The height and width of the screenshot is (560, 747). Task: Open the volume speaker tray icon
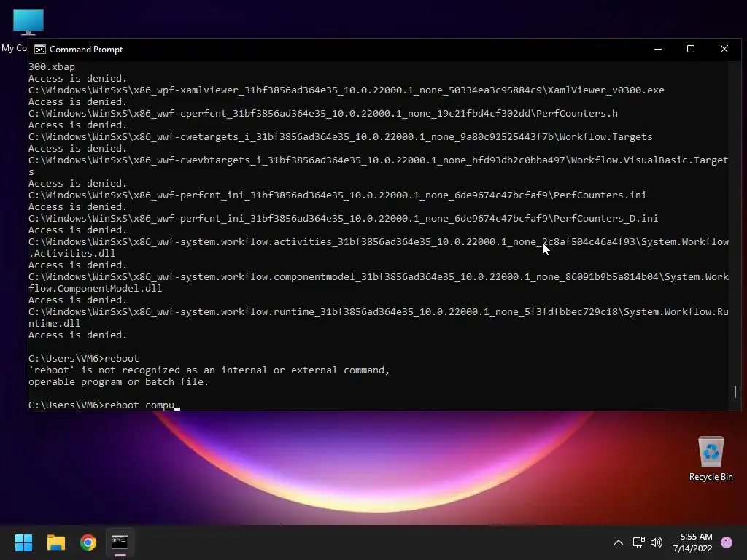point(657,542)
